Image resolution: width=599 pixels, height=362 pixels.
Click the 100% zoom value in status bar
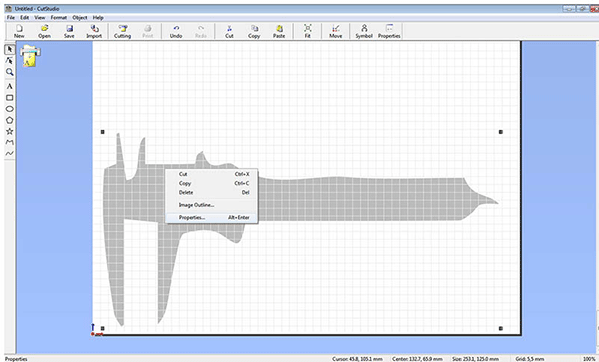[589, 359]
